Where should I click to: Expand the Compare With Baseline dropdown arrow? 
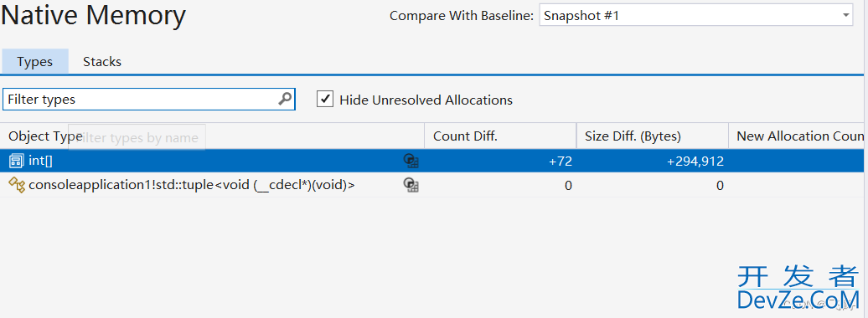pos(846,15)
